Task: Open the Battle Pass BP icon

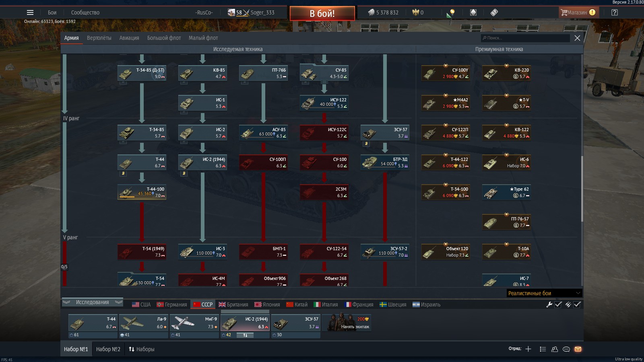Action: pos(494,12)
